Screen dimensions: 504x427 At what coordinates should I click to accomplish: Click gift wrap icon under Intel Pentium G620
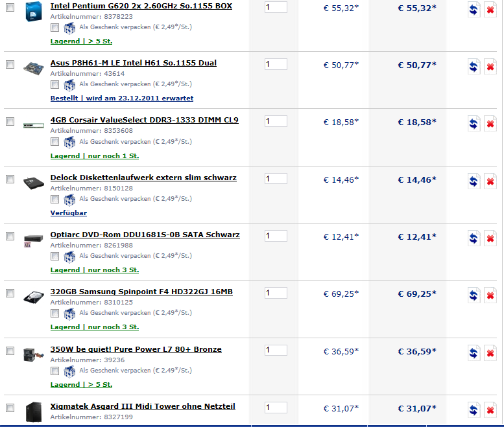69,28
